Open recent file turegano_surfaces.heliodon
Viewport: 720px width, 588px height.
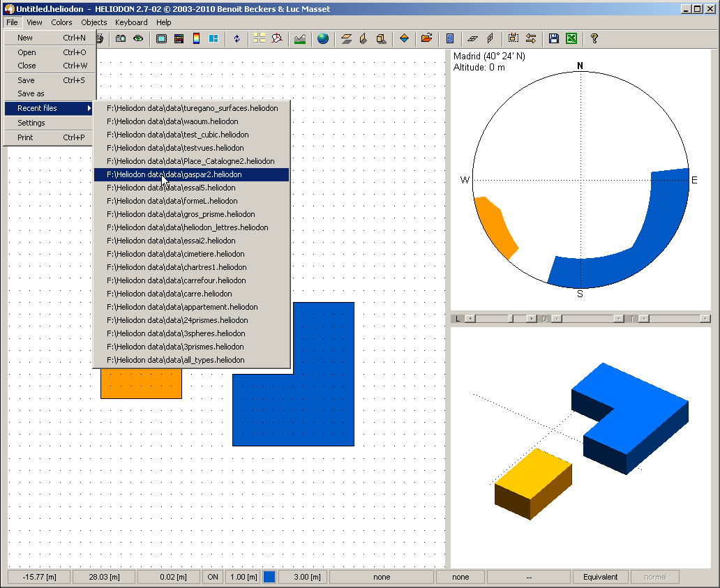pos(191,108)
